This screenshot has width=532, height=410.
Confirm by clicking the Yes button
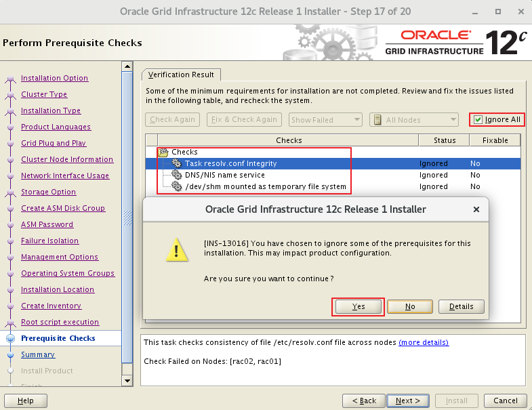tap(359, 306)
